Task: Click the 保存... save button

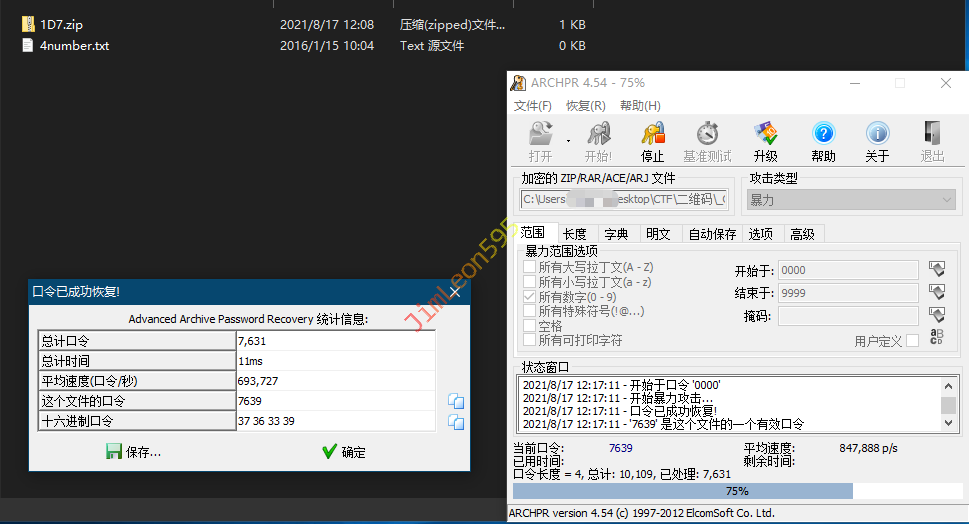Action: coord(133,452)
